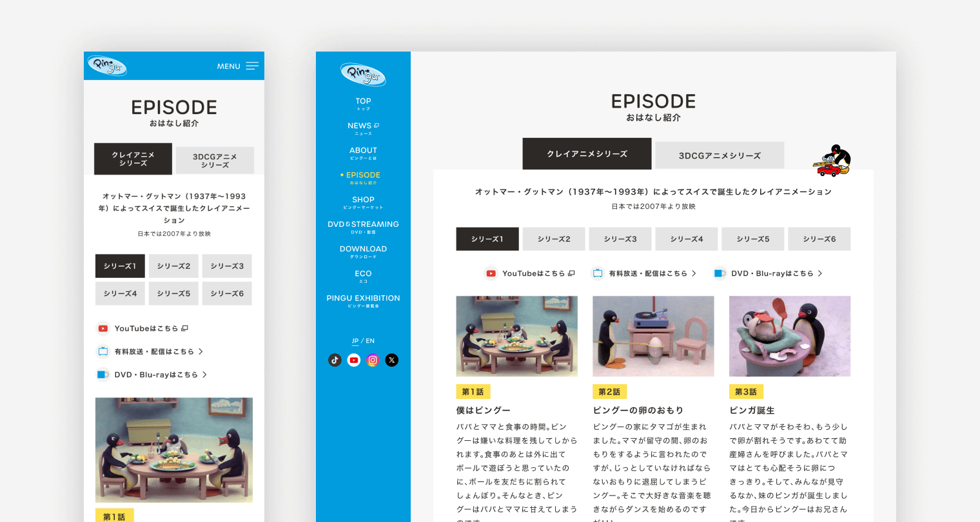
Task: Select mobile 3DCGアニメシリーズ tab
Action: 215,160
